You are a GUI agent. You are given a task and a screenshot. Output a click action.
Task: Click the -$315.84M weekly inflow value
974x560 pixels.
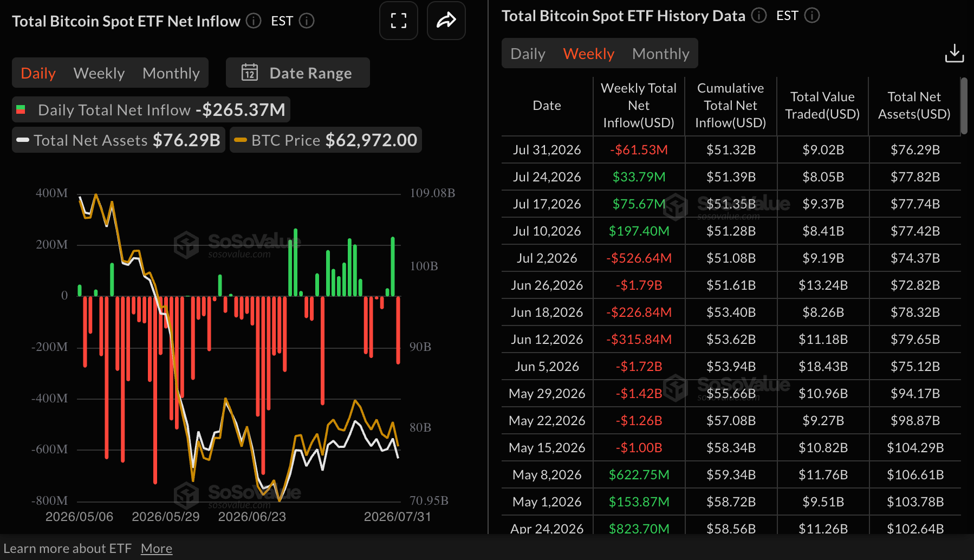639,339
